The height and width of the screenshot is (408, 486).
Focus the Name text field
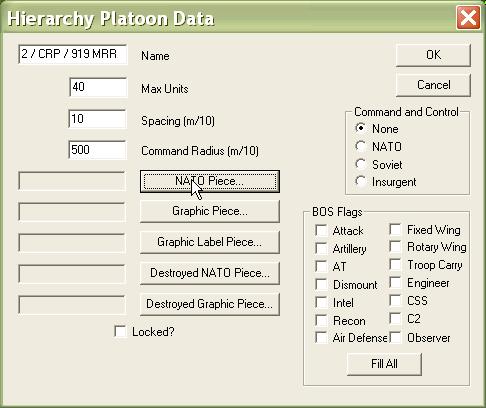(x=73, y=54)
